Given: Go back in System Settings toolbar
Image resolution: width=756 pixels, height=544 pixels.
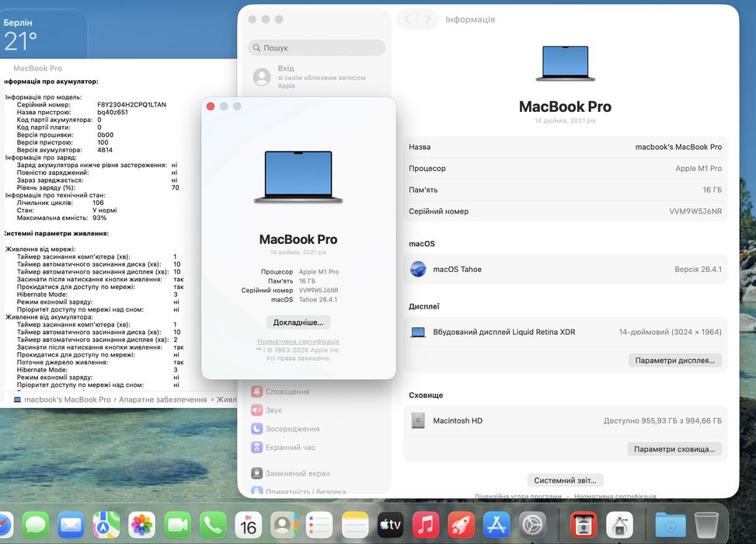Looking at the screenshot, I should pyautogui.click(x=407, y=19).
